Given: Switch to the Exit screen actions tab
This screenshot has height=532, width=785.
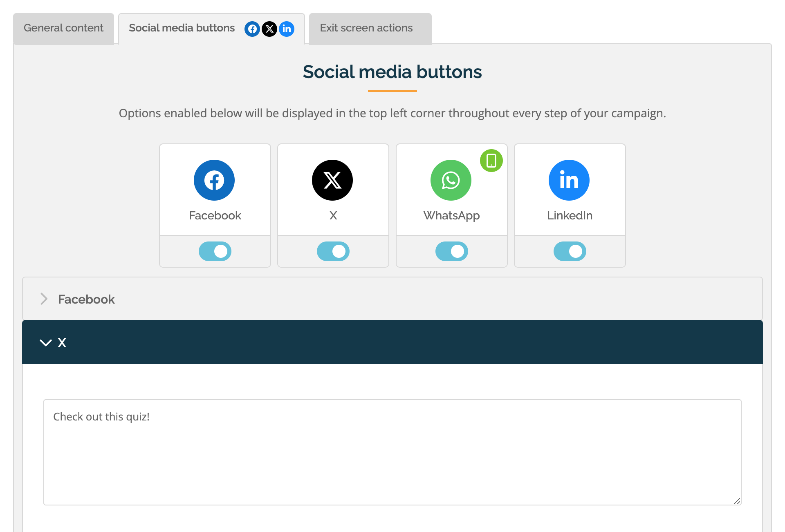Looking at the screenshot, I should (370, 28).
